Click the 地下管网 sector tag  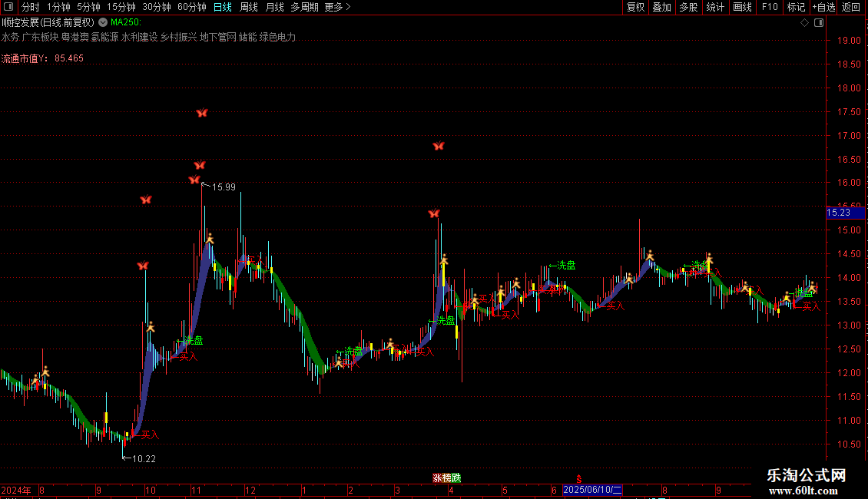(217, 37)
